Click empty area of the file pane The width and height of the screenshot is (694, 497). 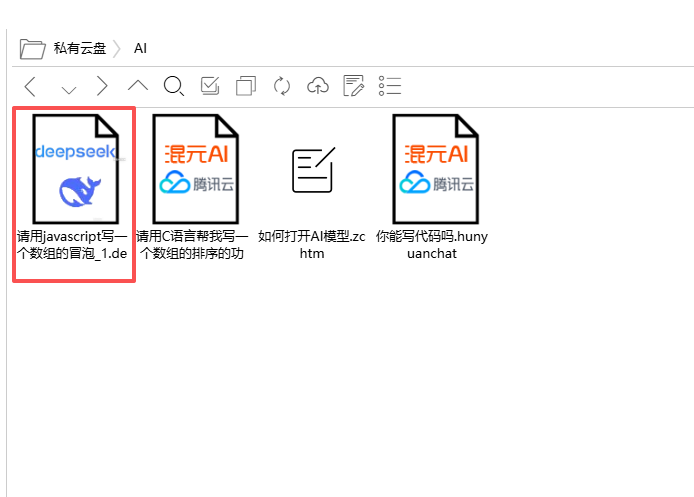400,380
